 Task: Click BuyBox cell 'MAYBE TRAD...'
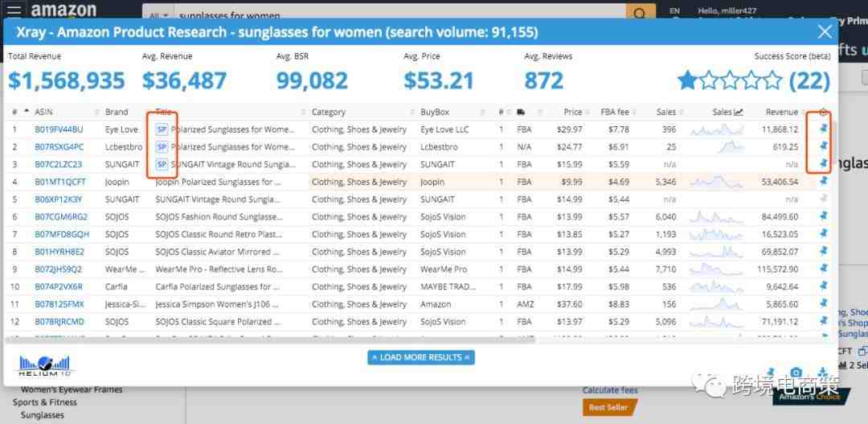448,286
